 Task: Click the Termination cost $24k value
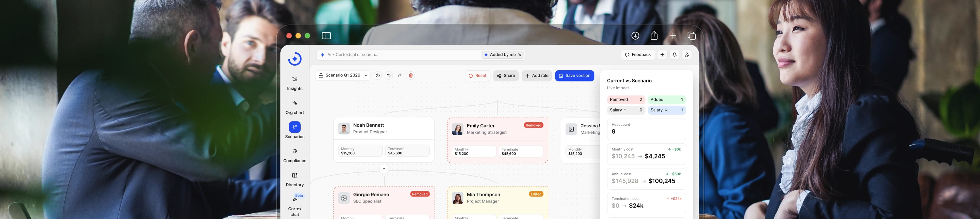pos(636,206)
